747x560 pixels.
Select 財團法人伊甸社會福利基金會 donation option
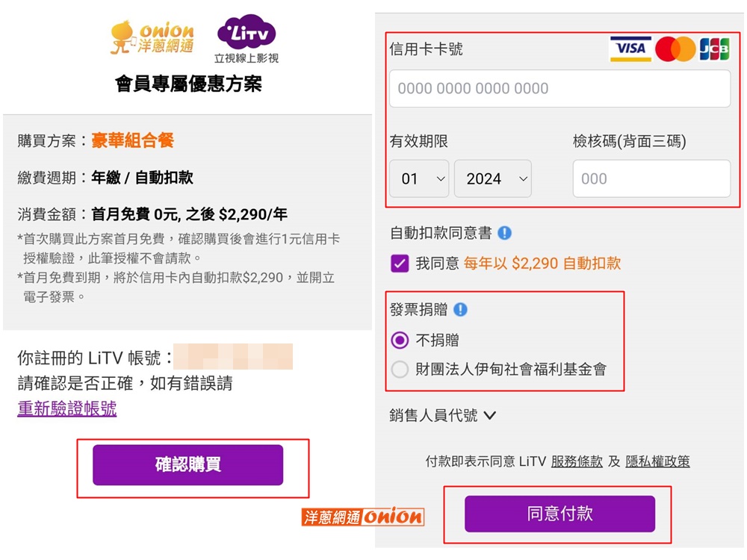tap(400, 370)
